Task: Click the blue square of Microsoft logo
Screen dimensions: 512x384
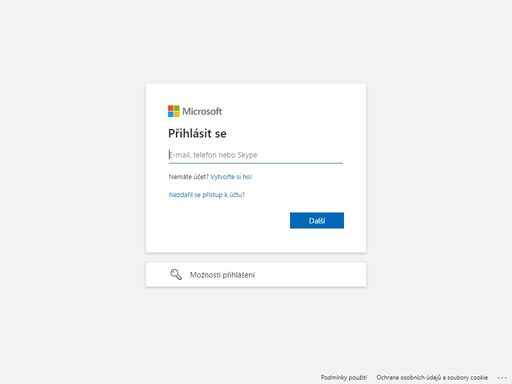Action: coord(171,114)
